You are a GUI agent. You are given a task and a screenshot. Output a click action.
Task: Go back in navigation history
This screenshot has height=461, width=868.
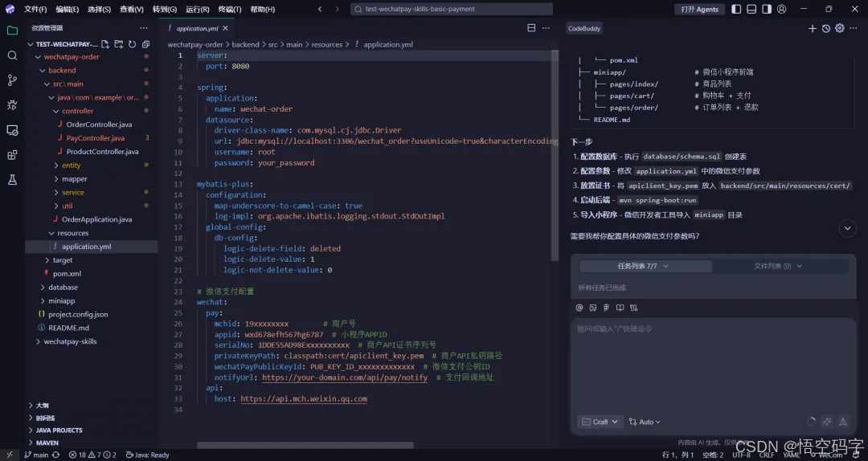320,9
